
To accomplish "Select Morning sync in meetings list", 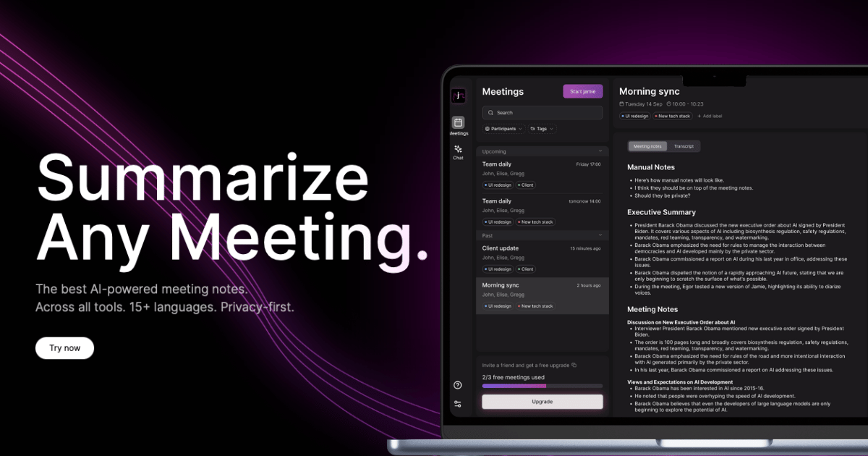I will [x=542, y=295].
